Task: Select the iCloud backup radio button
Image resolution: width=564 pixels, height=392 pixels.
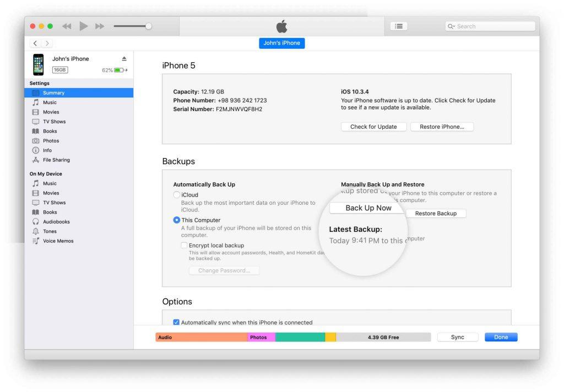Action: [177, 195]
